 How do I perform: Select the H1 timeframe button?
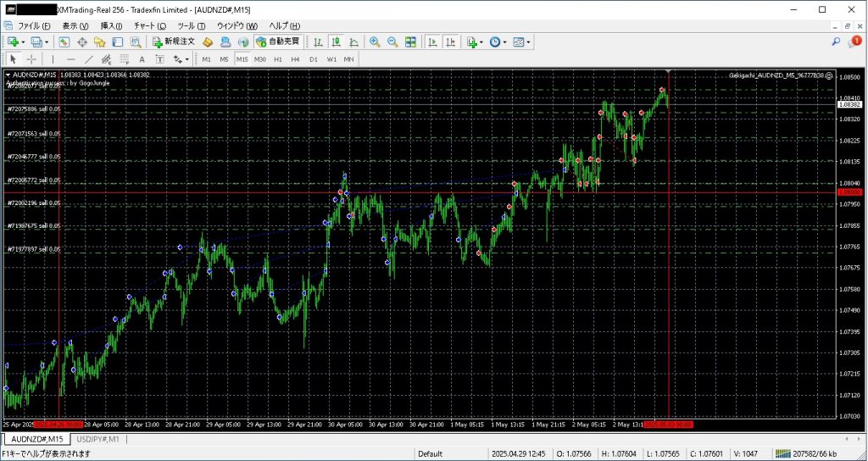[x=277, y=59]
